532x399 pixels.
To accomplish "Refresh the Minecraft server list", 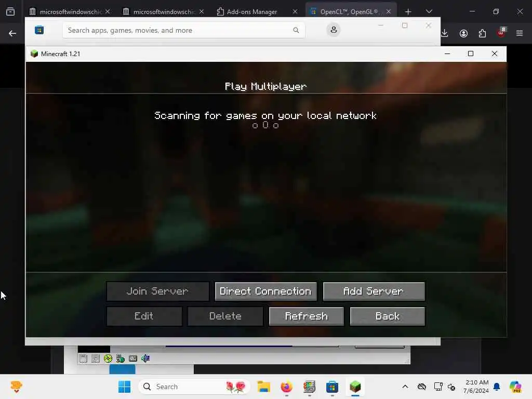I will click(x=307, y=316).
